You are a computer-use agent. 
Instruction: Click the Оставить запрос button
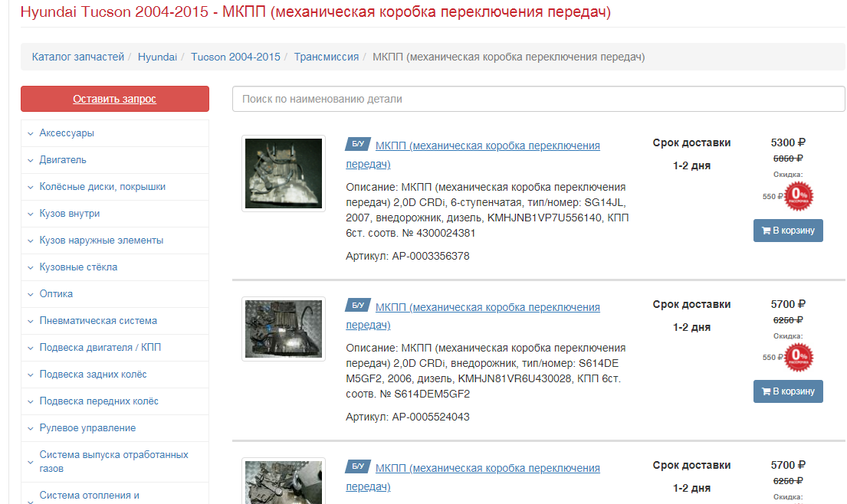[x=114, y=99]
